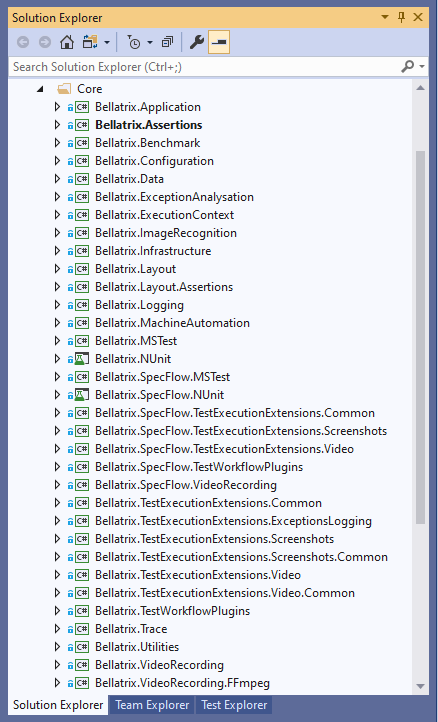The height and width of the screenshot is (722, 438).
Task: Click the Home toolbar icon
Action: click(67, 42)
